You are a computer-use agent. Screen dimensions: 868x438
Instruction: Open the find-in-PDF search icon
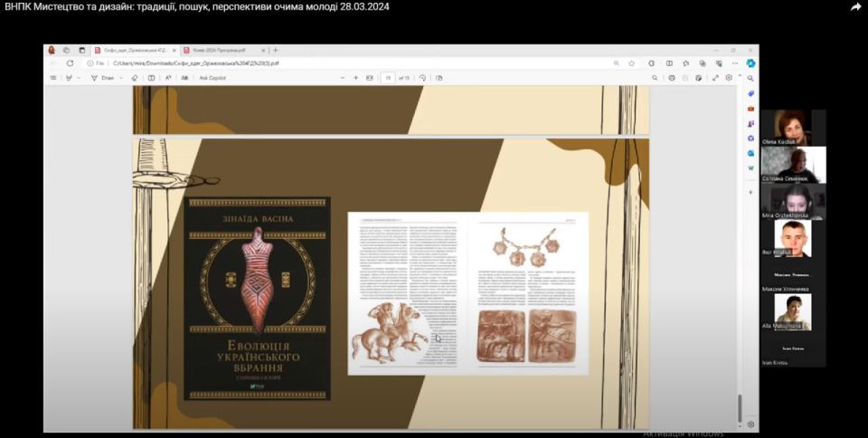tap(656, 78)
